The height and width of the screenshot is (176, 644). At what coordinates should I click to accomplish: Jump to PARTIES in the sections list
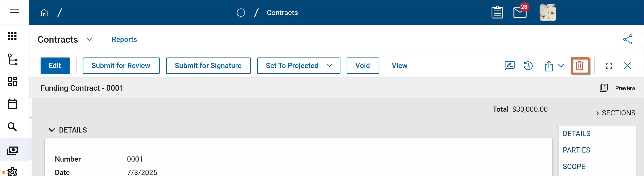click(x=576, y=150)
